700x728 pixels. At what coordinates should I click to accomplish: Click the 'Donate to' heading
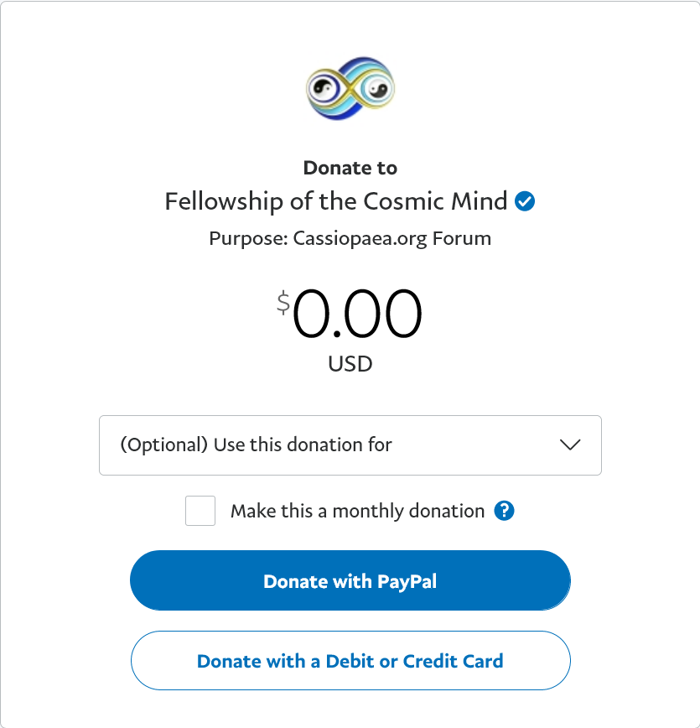coord(350,168)
